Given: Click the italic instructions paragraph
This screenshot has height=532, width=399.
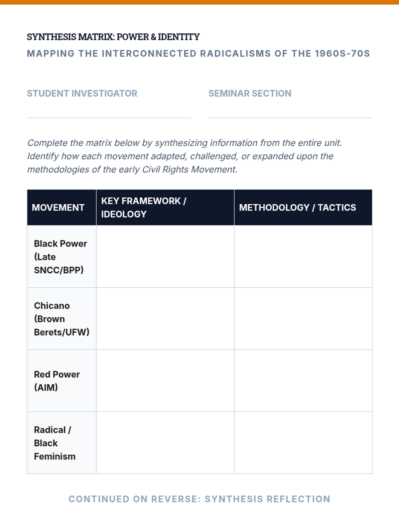Looking at the screenshot, I should pyautogui.click(x=185, y=156).
